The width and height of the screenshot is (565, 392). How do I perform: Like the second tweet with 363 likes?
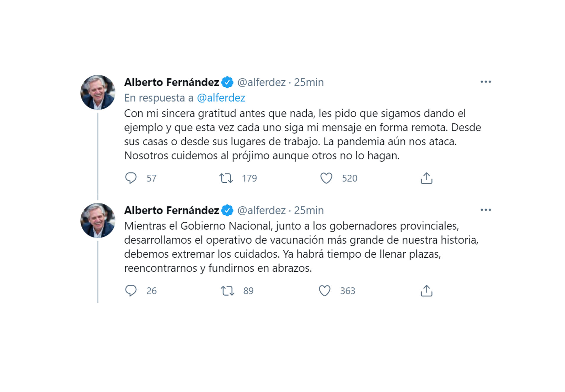click(325, 291)
